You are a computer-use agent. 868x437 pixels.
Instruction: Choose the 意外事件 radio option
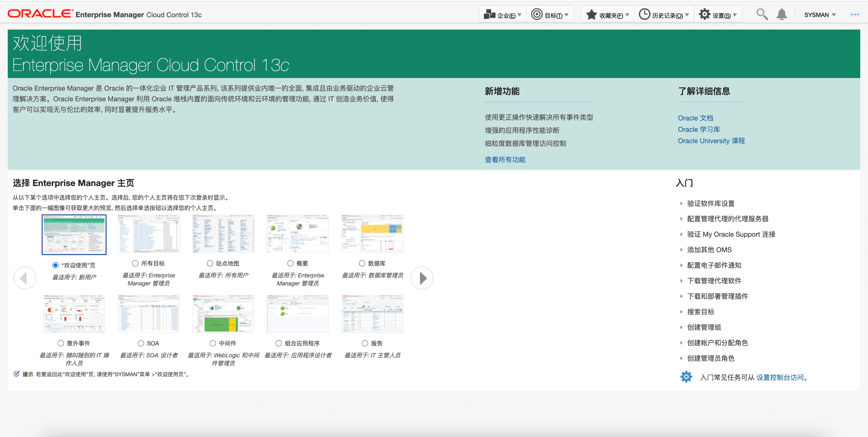tap(61, 343)
